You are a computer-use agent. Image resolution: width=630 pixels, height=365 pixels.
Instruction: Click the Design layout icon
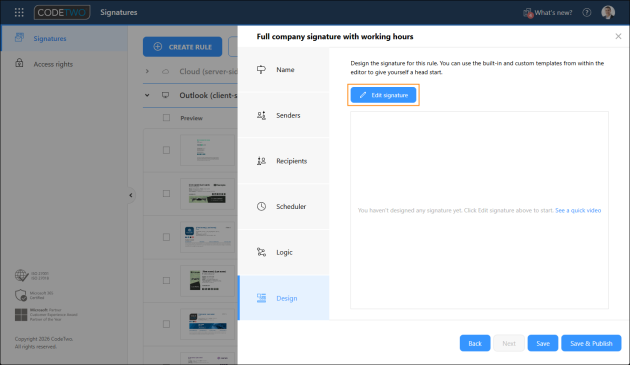(261, 298)
